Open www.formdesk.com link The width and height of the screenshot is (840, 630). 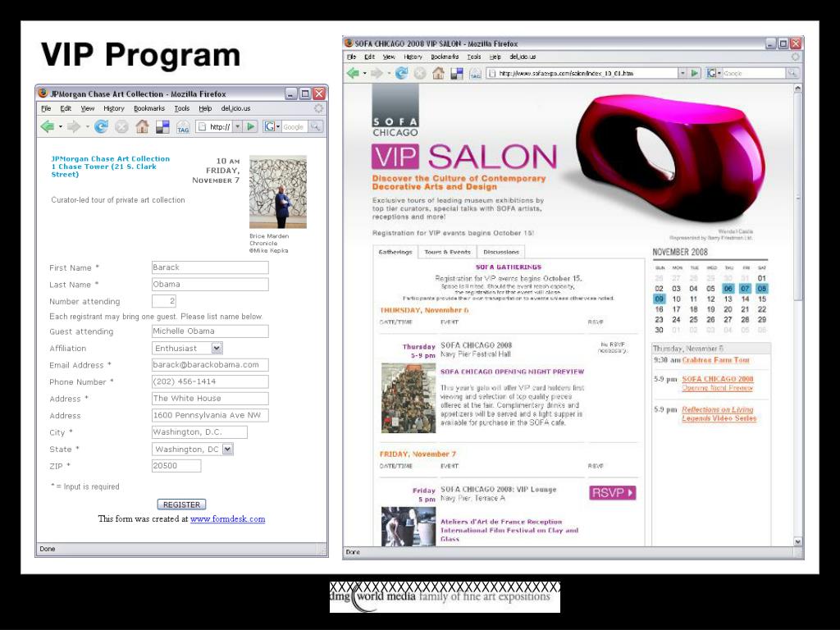click(x=228, y=518)
